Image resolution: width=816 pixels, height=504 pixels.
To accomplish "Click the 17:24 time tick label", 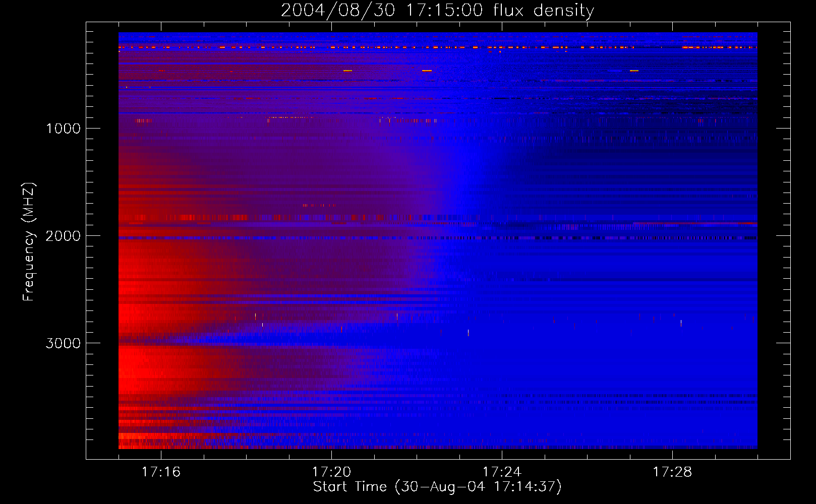I will pos(502,472).
